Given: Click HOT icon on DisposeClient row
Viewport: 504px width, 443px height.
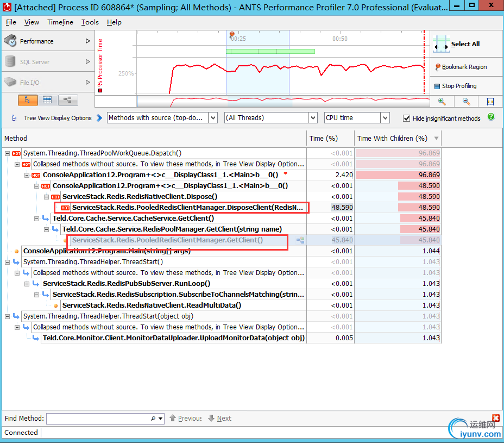Looking at the screenshot, I should coord(65,208).
